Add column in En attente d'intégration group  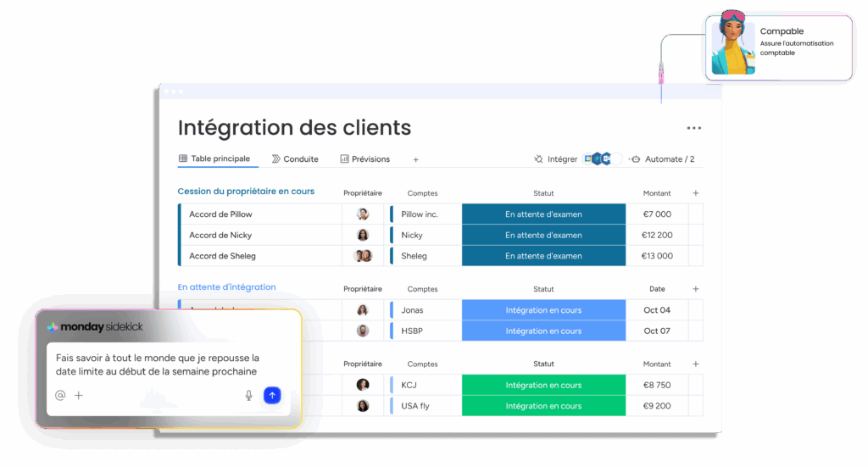(696, 289)
